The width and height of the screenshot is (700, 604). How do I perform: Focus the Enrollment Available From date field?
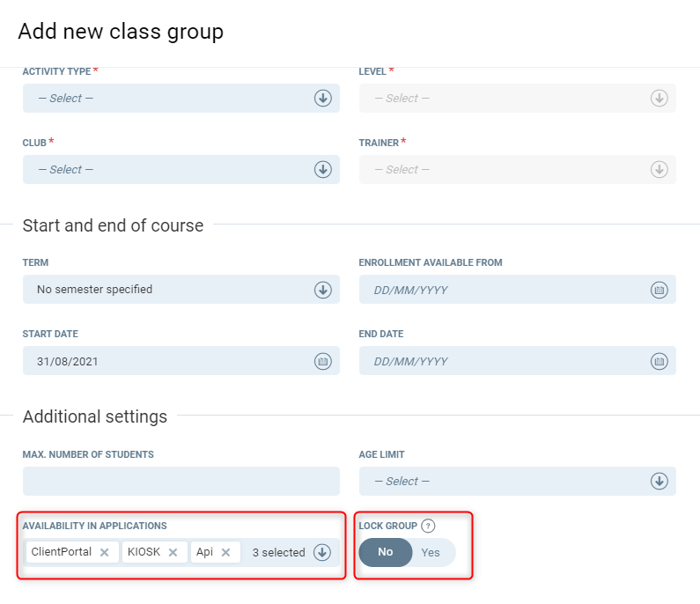point(502,290)
